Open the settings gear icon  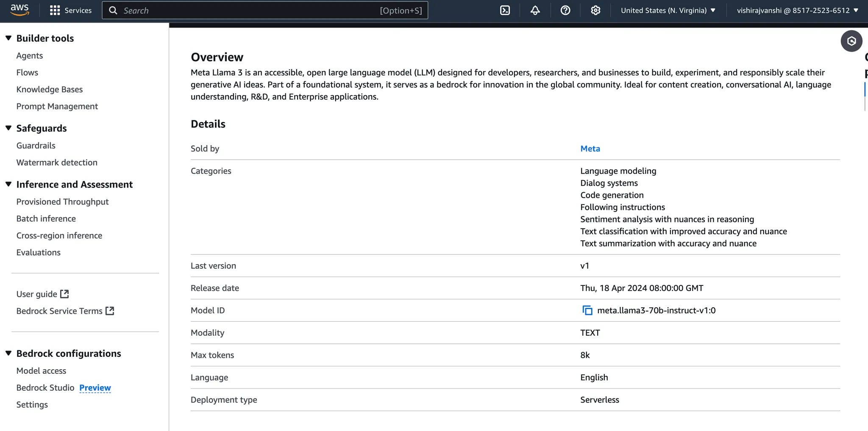click(x=595, y=11)
